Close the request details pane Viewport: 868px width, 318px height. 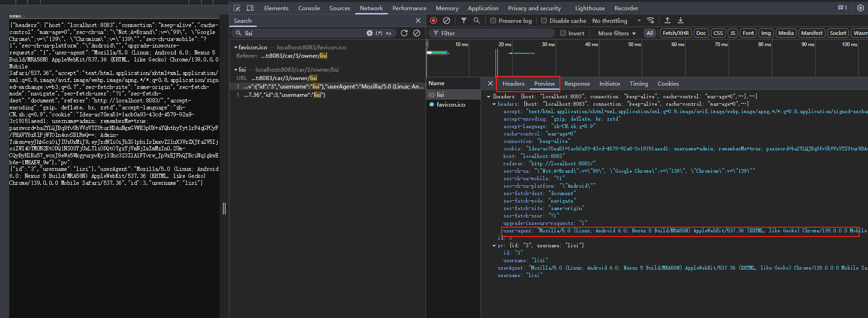490,83
